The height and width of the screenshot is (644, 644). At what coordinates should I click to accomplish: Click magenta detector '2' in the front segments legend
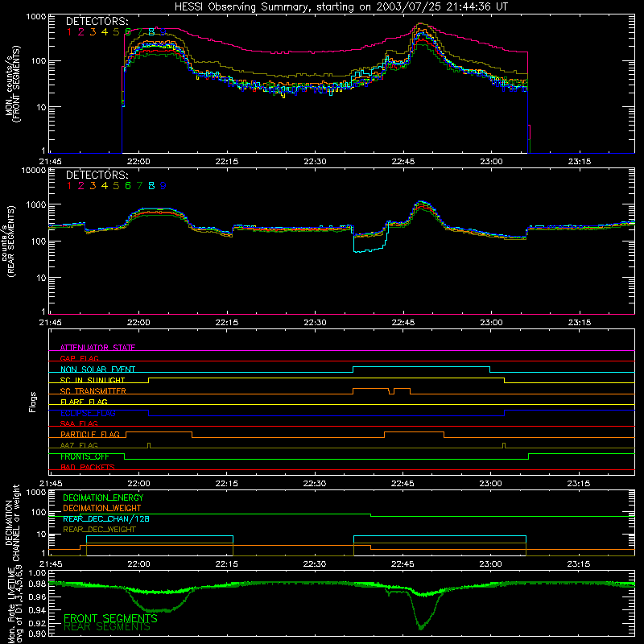(x=81, y=32)
